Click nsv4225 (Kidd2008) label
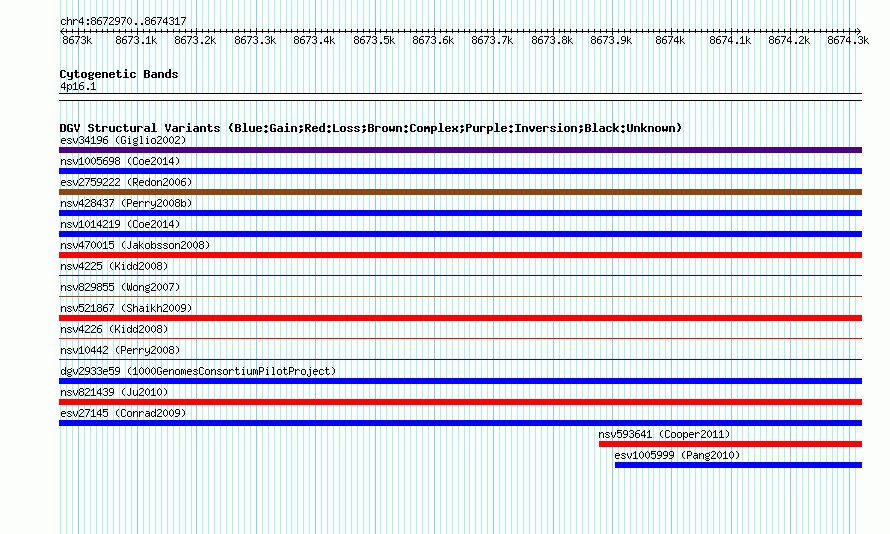 114,266
